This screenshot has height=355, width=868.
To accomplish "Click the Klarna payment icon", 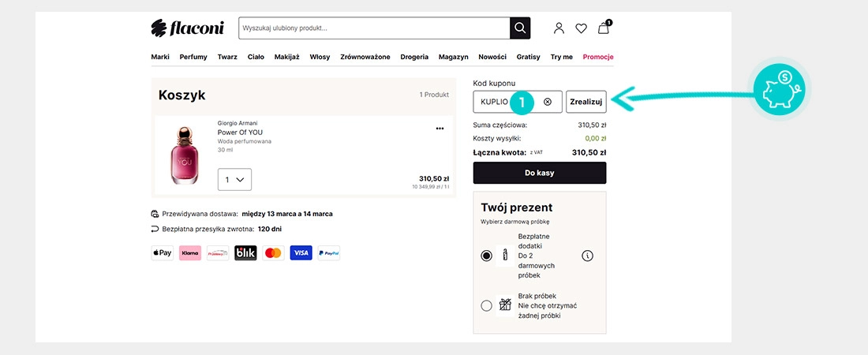I will 190,253.
